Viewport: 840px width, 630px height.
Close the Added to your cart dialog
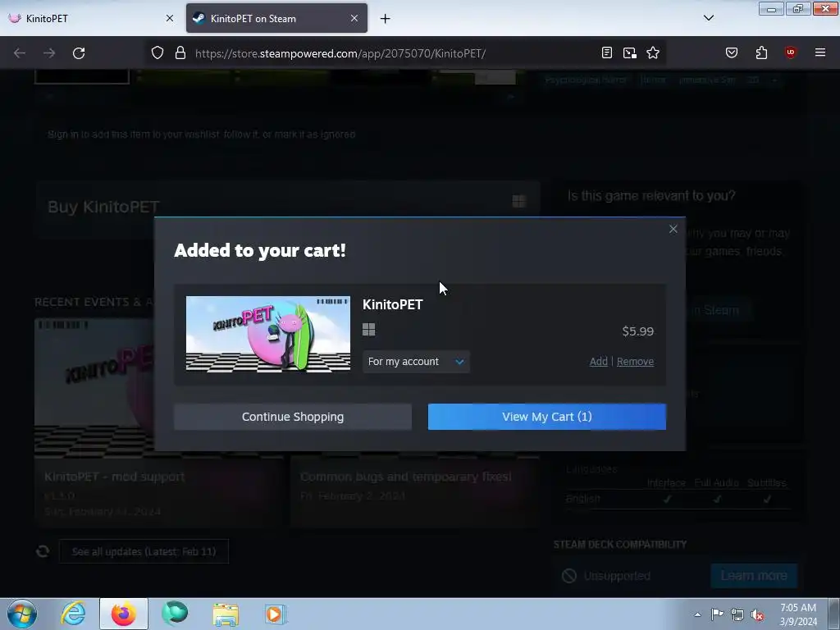673,230
